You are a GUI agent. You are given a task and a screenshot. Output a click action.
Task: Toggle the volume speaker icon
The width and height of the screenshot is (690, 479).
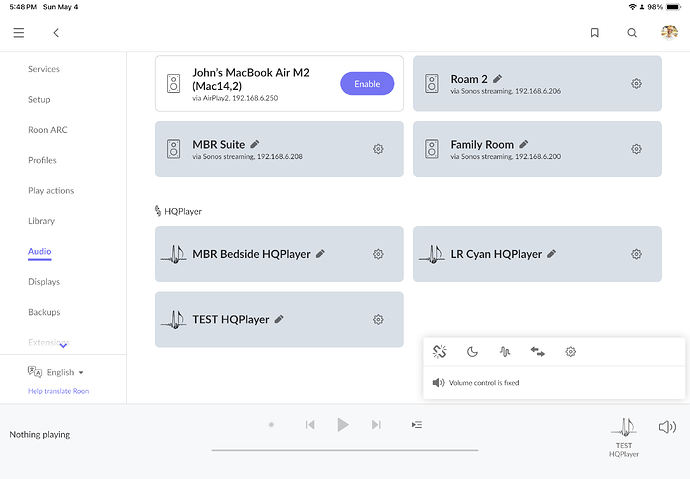click(x=667, y=427)
